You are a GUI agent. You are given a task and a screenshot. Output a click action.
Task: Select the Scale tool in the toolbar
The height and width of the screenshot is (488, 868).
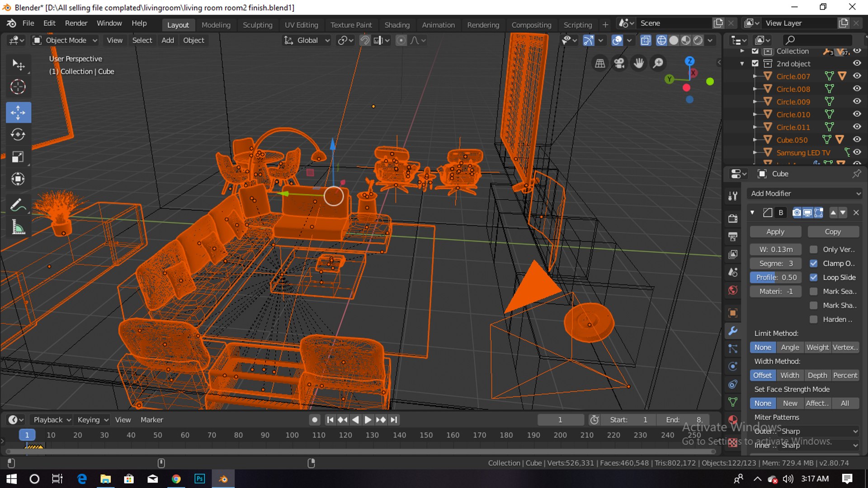pos(18,157)
